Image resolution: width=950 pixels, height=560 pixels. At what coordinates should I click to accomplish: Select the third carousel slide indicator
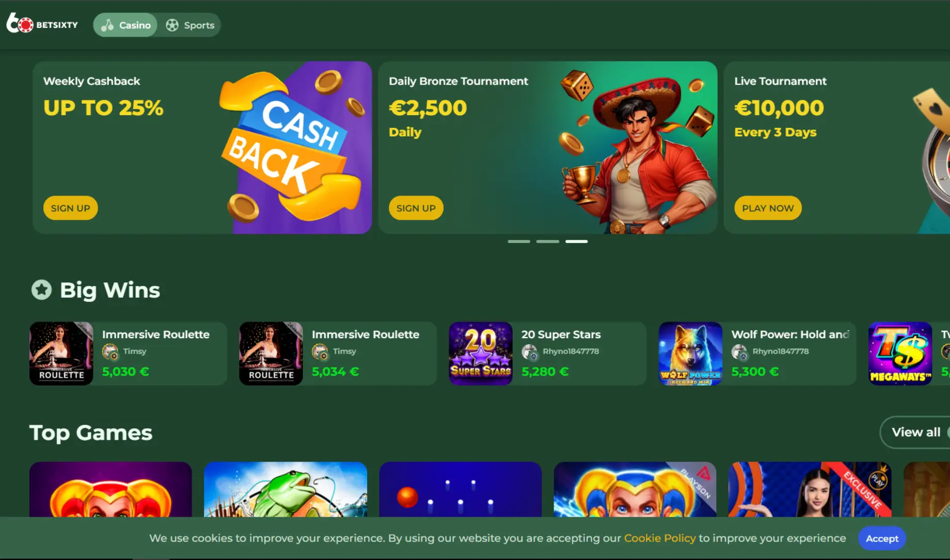pyautogui.click(x=576, y=242)
